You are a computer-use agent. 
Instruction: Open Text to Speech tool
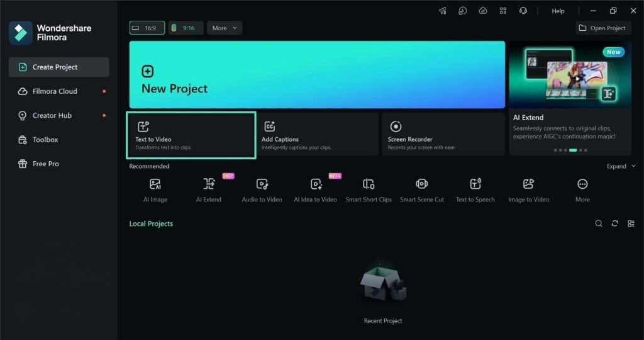pos(475,190)
